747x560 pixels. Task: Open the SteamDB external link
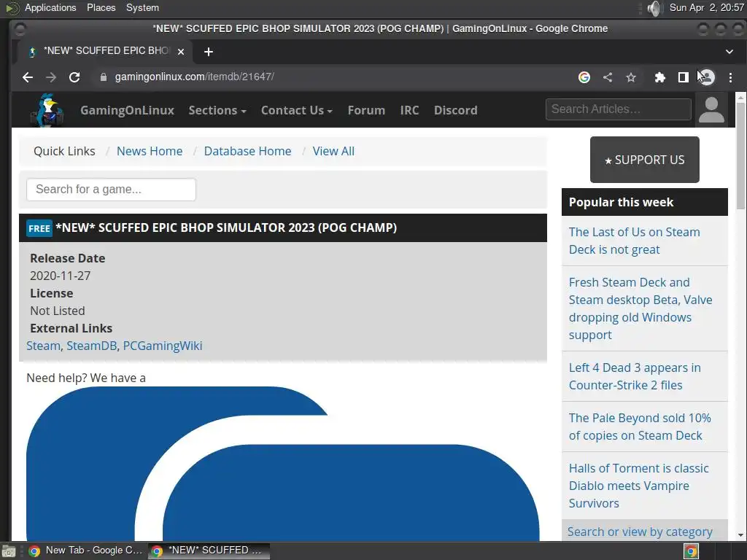[x=91, y=346]
